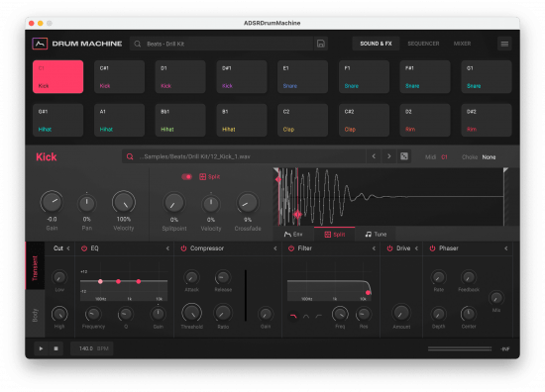Toggle the Drive power button
Screen dimensions: 545x392
390,248
